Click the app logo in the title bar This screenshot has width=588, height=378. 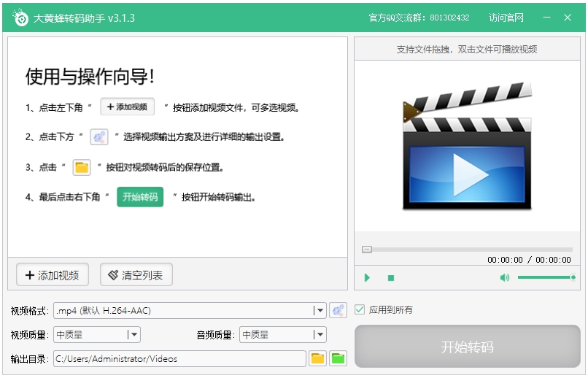(x=21, y=18)
